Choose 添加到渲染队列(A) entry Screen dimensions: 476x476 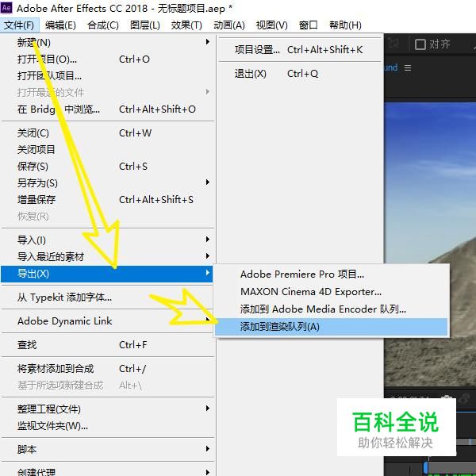pyautogui.click(x=331, y=327)
